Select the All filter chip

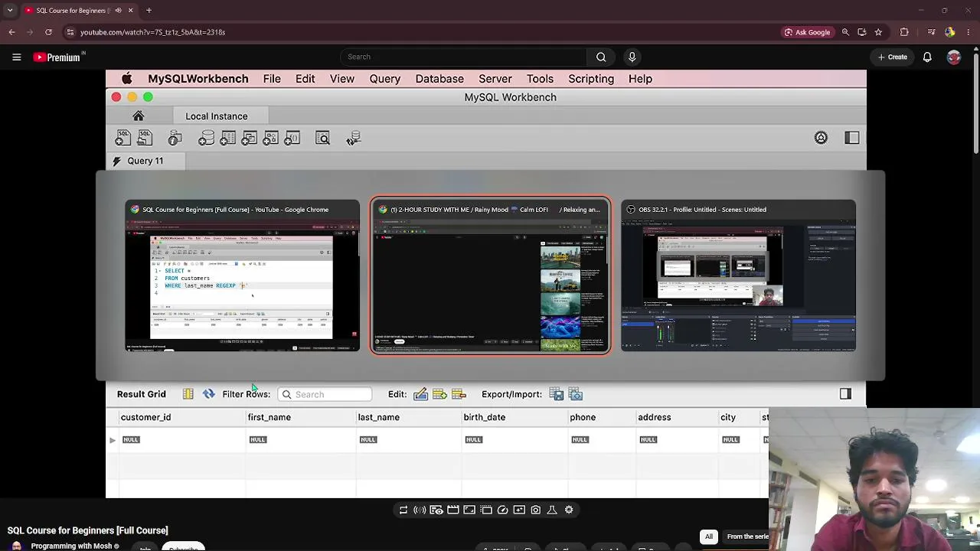tap(709, 536)
